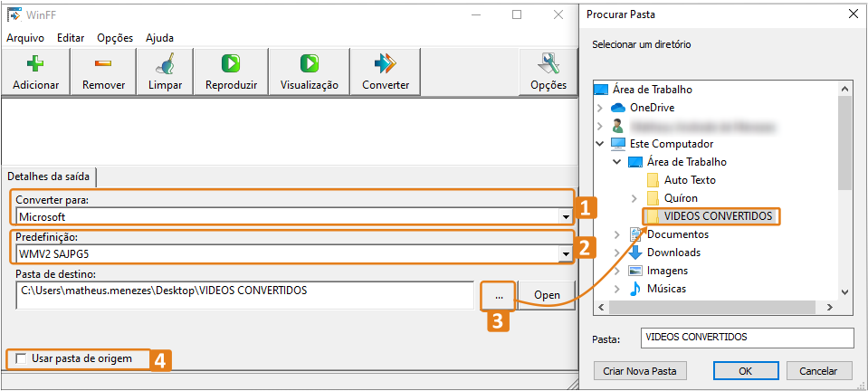Collapse the nested Área de Trabalho node
Screen dimensions: 868x391
[617, 162]
